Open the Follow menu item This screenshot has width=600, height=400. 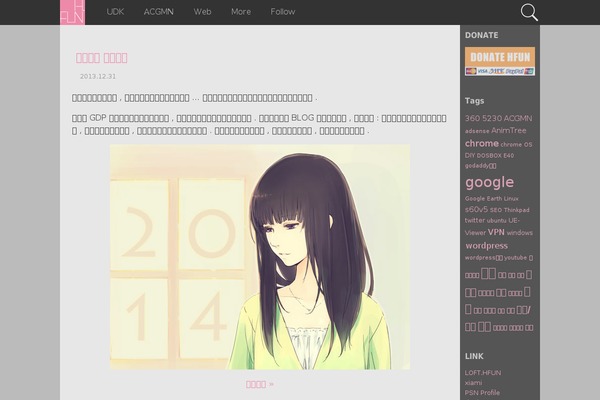(x=283, y=12)
